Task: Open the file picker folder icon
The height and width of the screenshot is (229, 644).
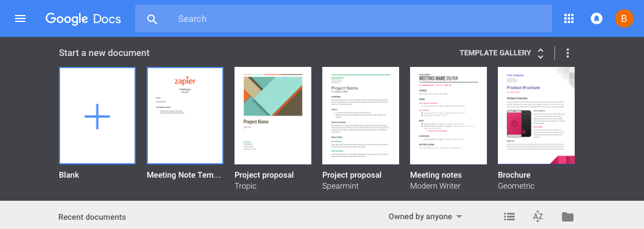Action: point(568,217)
